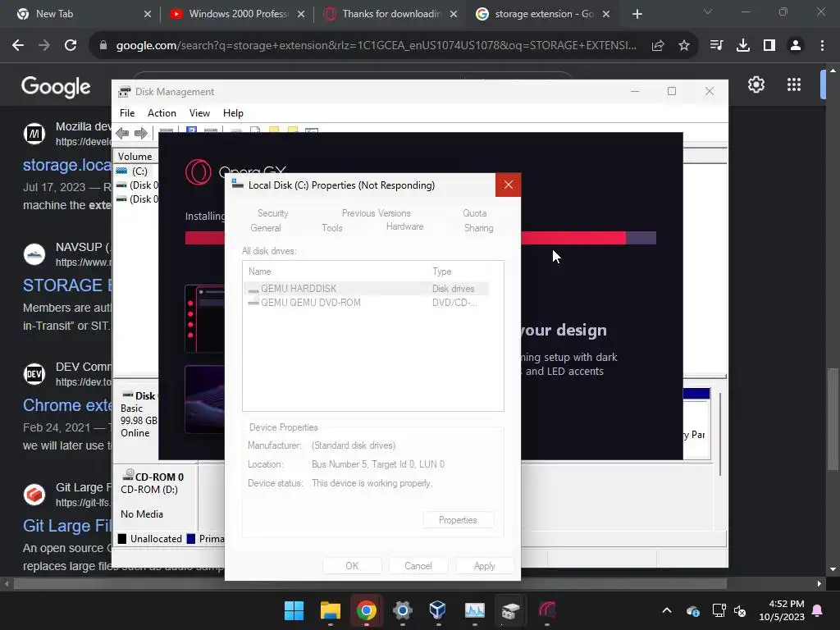Open the tab search dropdown chevron in Chrome

click(x=708, y=11)
